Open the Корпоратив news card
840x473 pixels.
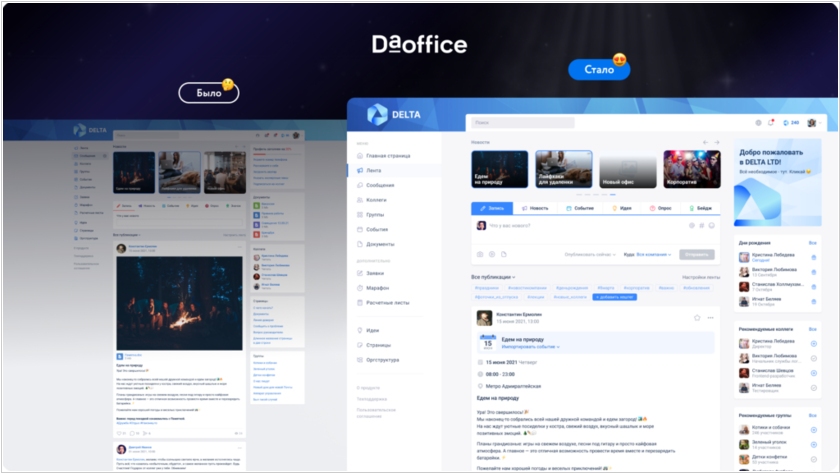pos(692,169)
